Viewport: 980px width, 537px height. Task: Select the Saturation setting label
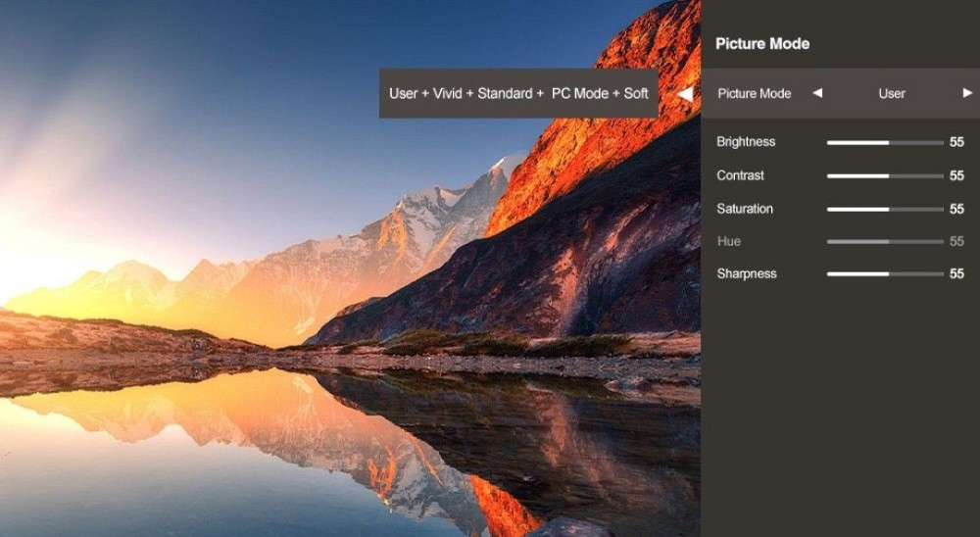click(745, 209)
